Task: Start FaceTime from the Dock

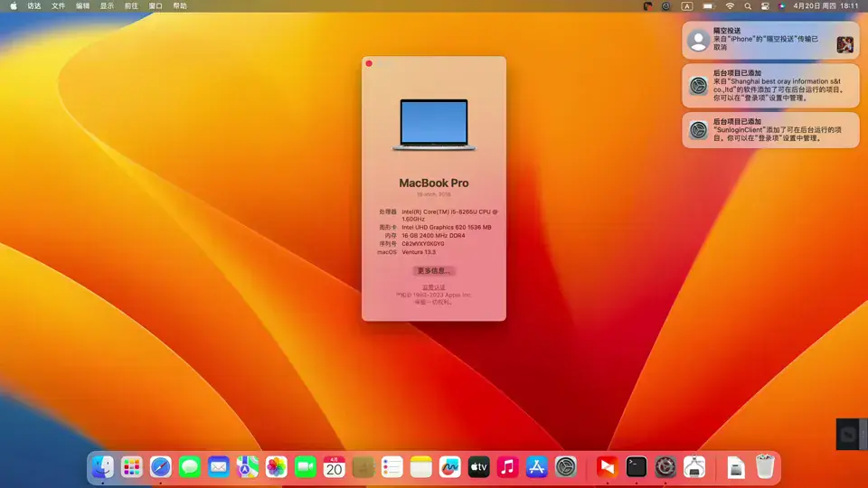Action: click(x=305, y=467)
